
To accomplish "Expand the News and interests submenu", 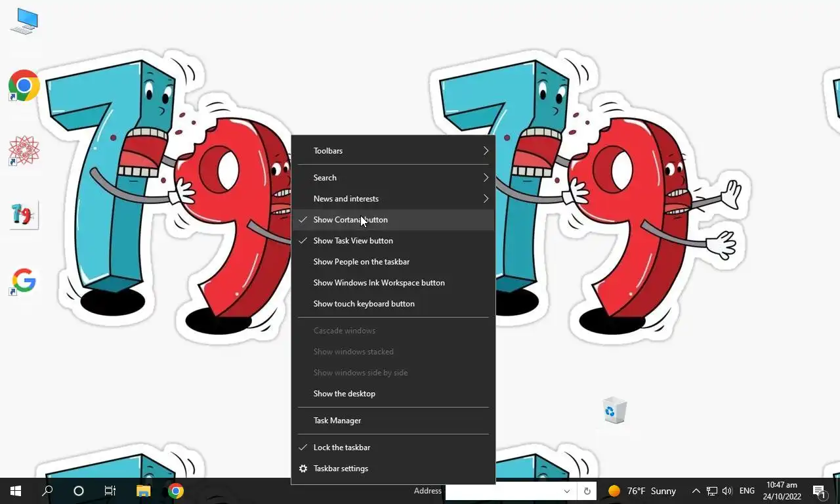I will pyautogui.click(x=393, y=199).
